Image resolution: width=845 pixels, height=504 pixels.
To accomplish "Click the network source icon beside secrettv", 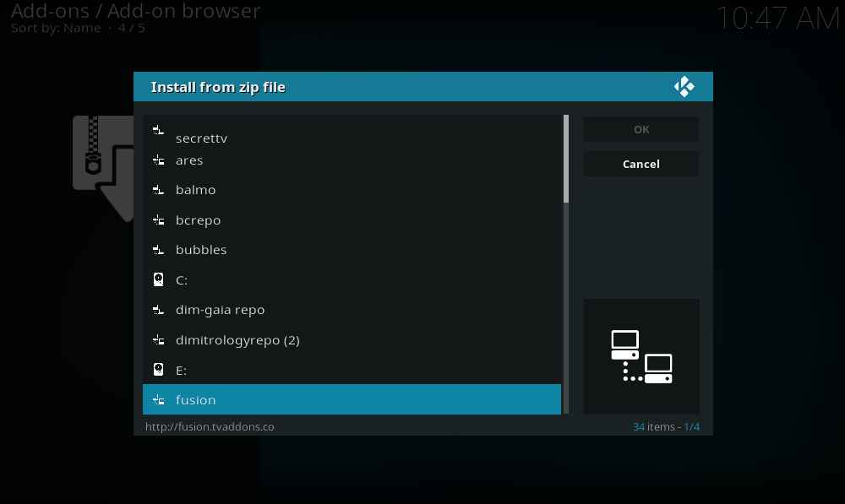I will (x=158, y=130).
